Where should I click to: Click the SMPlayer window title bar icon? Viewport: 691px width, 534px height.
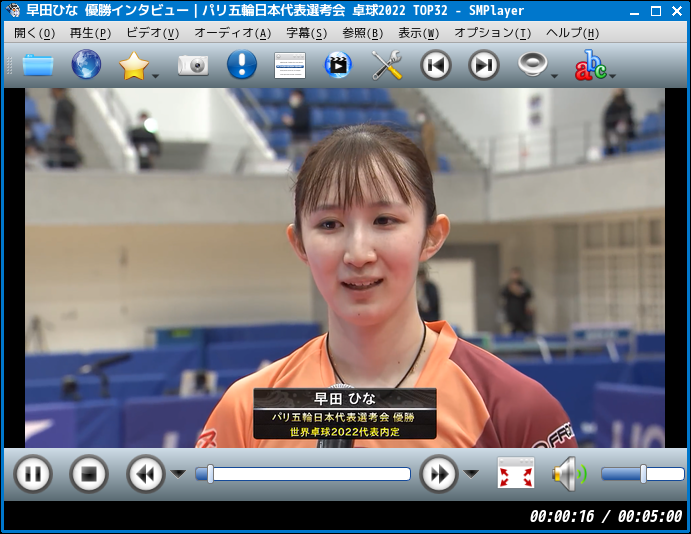pos(13,10)
